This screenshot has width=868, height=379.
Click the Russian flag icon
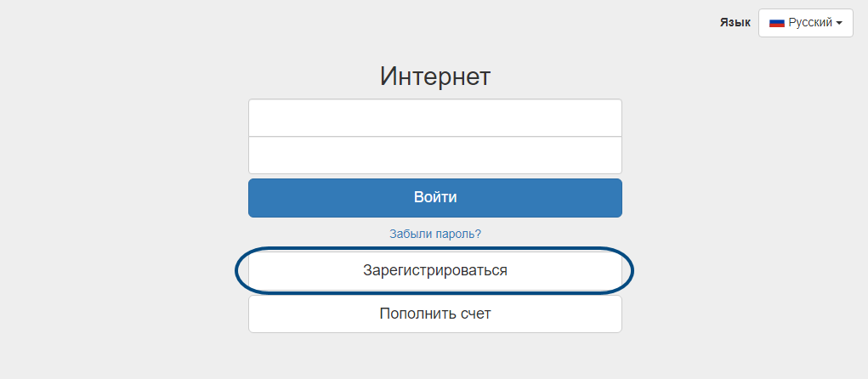point(776,23)
